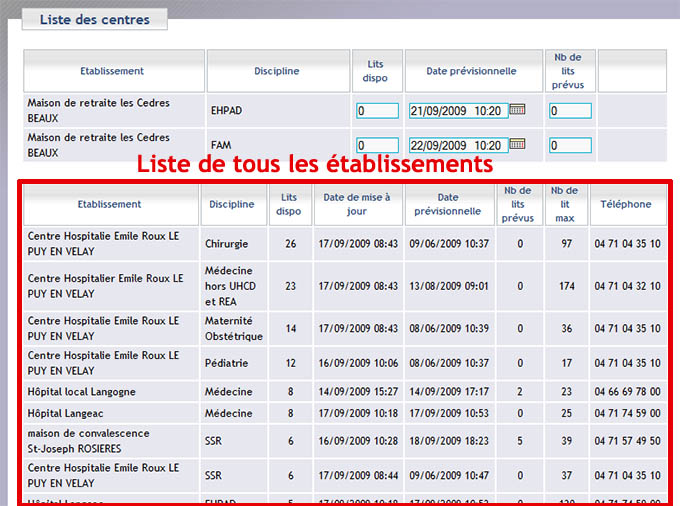Click Nb de lits prévus field for FAM
680x506 pixels.
click(x=570, y=145)
